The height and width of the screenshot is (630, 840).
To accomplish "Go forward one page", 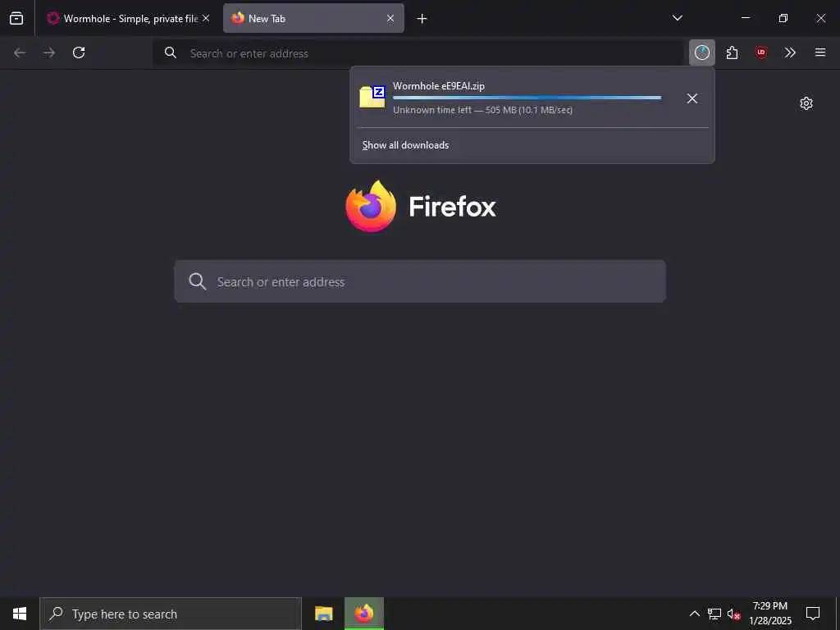I will click(x=49, y=52).
